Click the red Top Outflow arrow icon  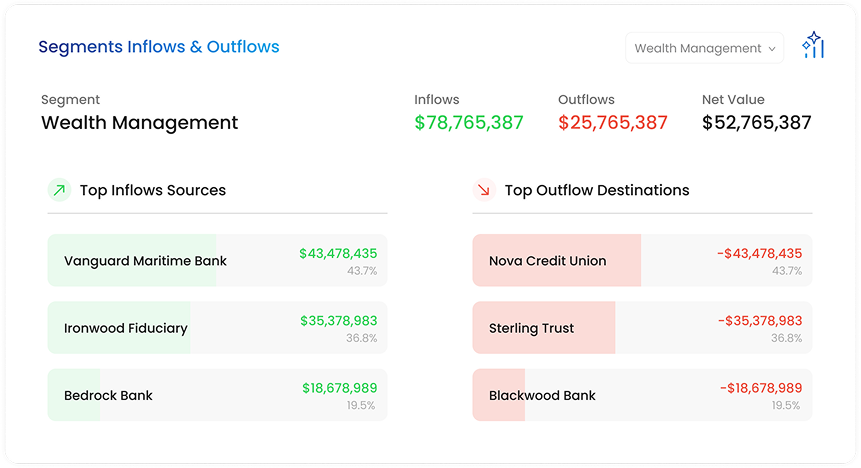(x=484, y=190)
